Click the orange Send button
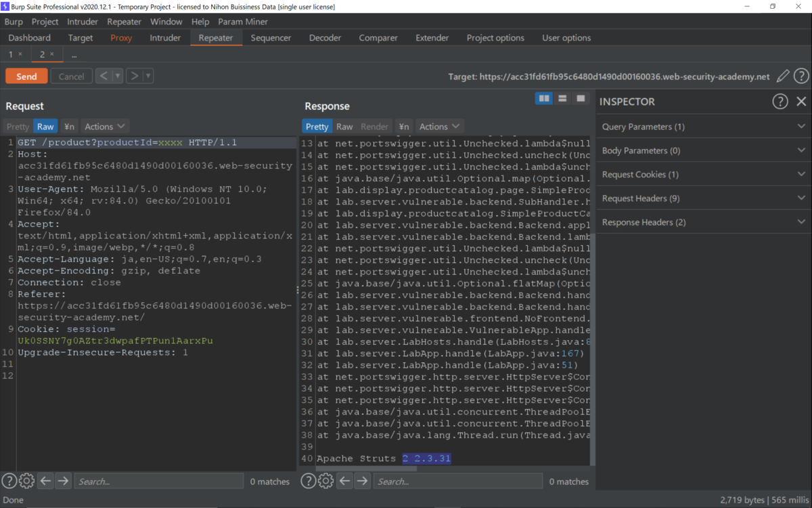The height and width of the screenshot is (508, 812). tap(26, 76)
